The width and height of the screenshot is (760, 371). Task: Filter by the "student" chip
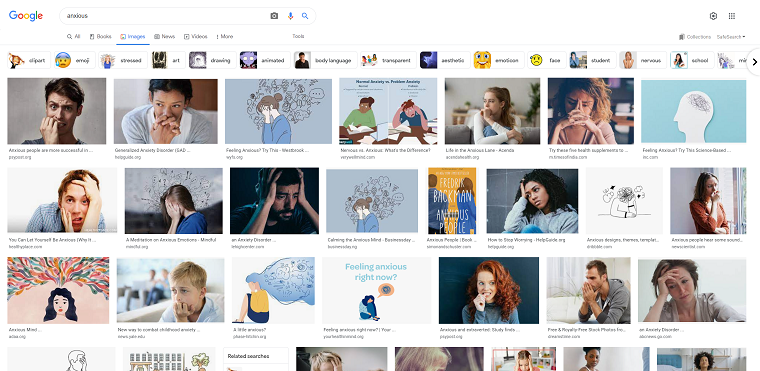(x=592, y=60)
